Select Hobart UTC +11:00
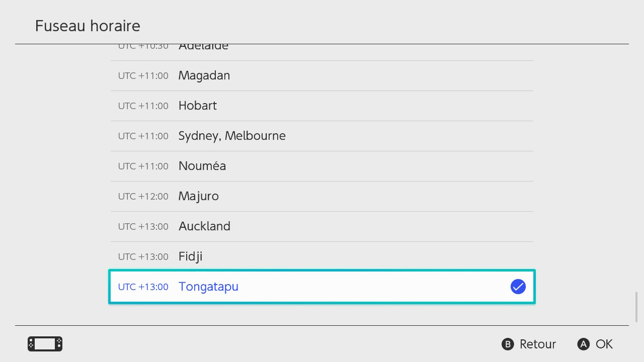Image resolution: width=644 pixels, height=362 pixels. click(x=322, y=106)
